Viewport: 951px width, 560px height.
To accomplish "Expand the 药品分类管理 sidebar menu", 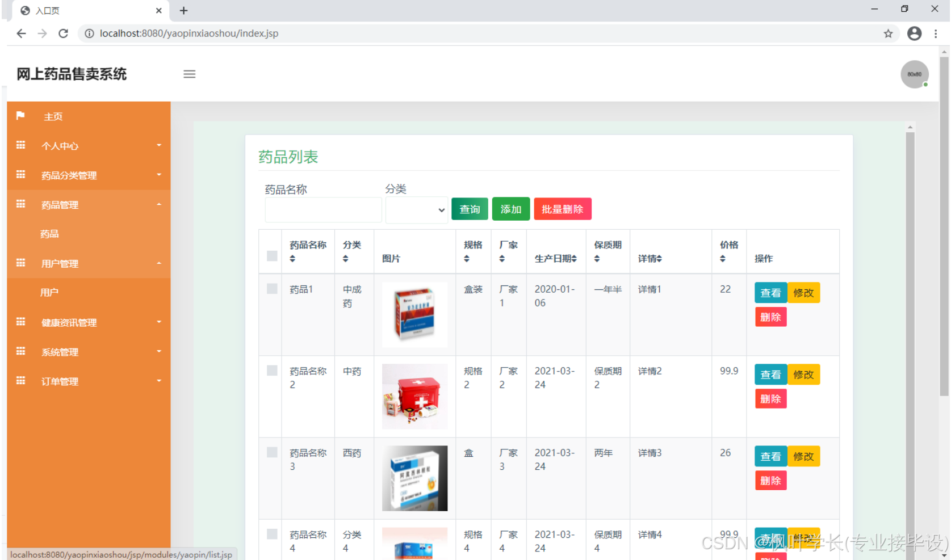I will pyautogui.click(x=89, y=175).
